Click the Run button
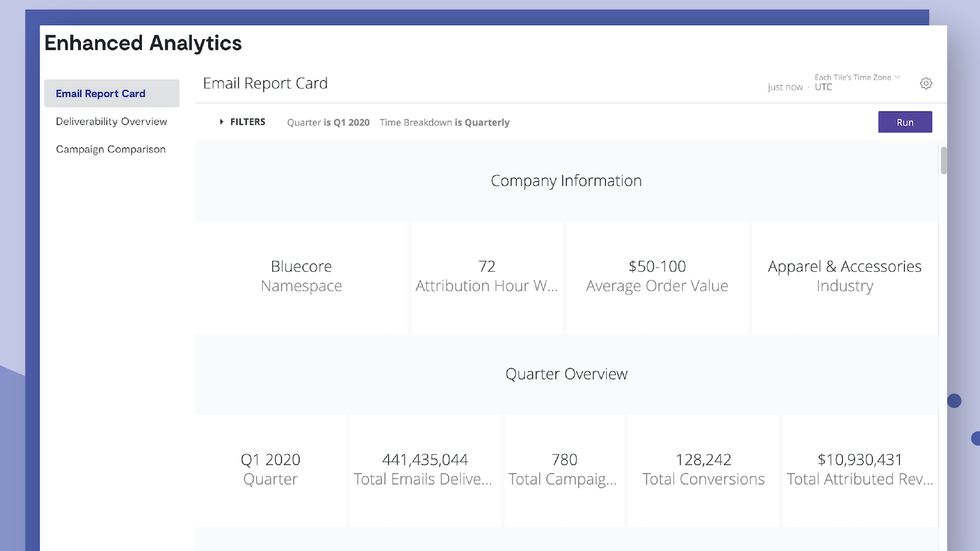The image size is (980, 551). 905,122
